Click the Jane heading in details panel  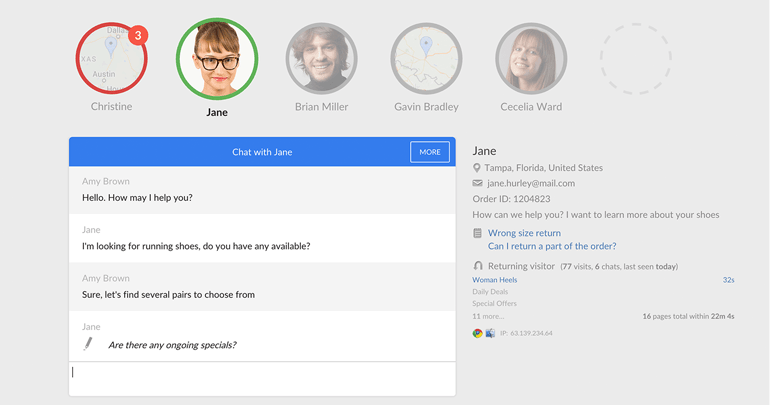pos(484,151)
